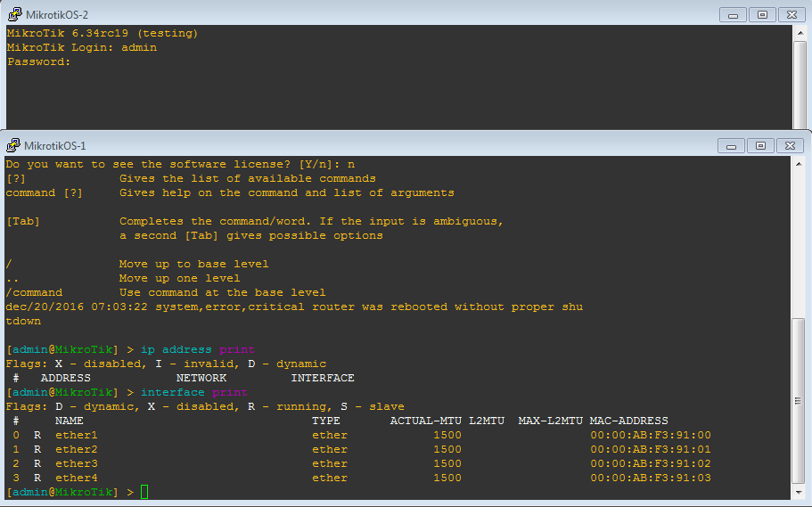Click the dec/20/2016 07:03:22 log timestamp

(x=77, y=307)
